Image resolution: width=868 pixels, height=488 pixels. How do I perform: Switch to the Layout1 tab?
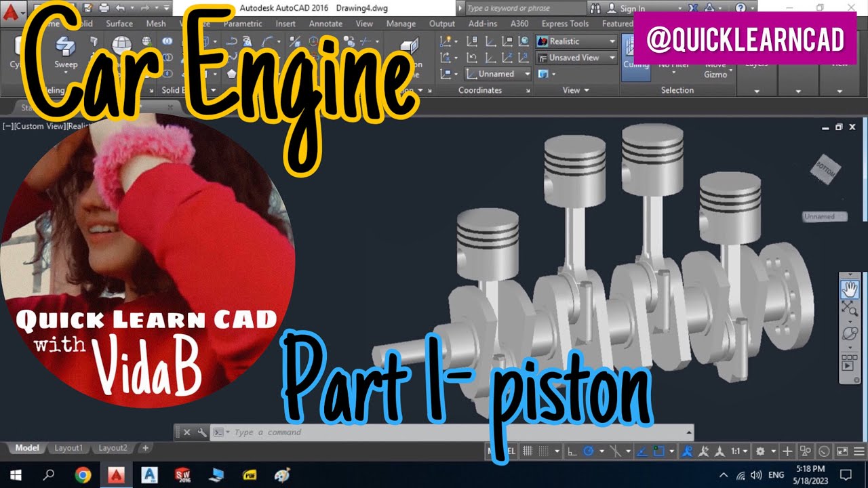[68, 448]
